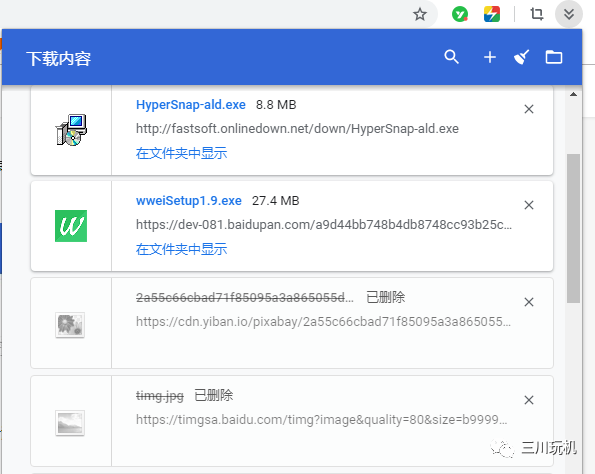Click the dev-081.baidupan.com source URL
Viewport: 595px width, 474px height.
(x=324, y=225)
